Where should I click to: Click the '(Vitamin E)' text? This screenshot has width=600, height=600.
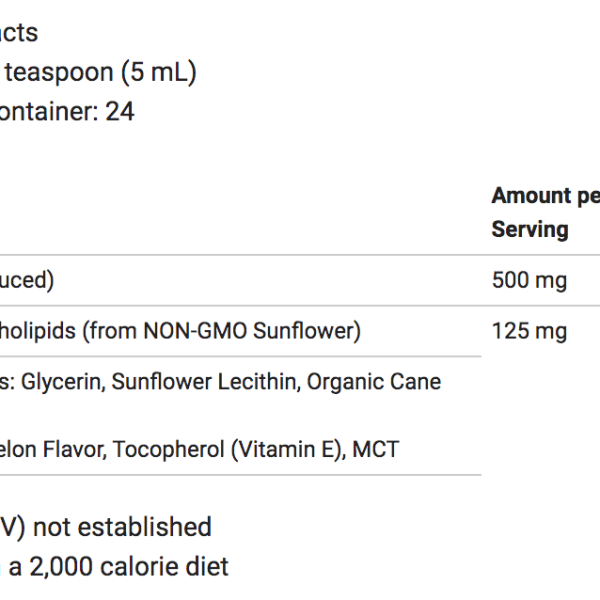click(x=289, y=449)
